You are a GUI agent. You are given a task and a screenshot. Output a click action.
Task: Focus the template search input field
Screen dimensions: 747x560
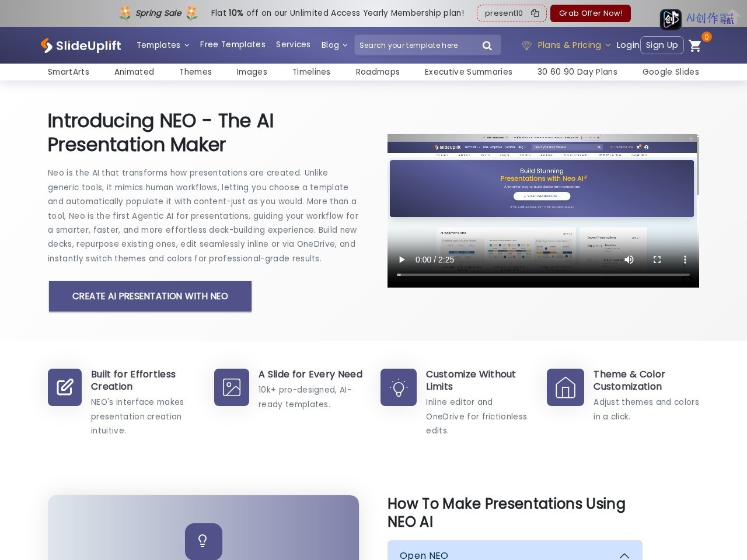[x=415, y=45]
